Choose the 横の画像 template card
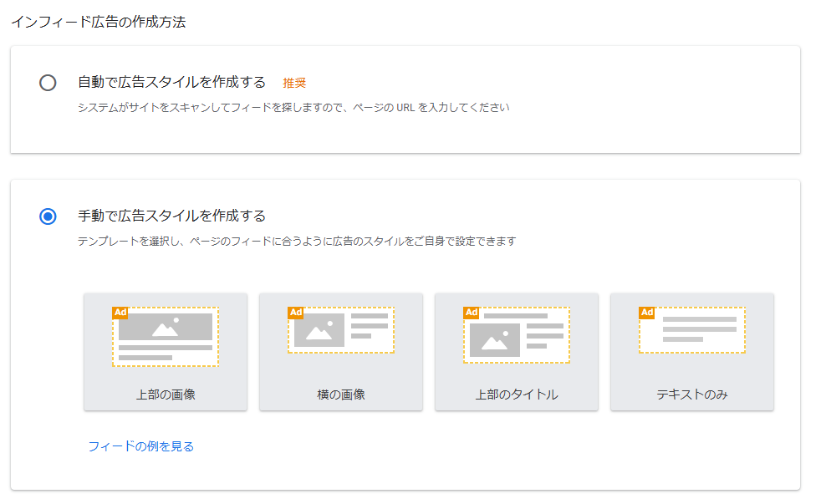 [x=341, y=352]
